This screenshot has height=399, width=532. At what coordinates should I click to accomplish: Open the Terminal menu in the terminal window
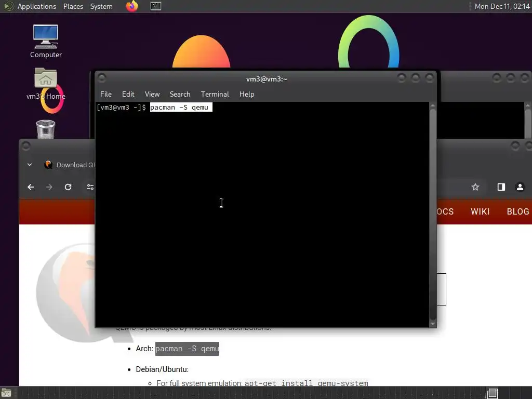[215, 95]
